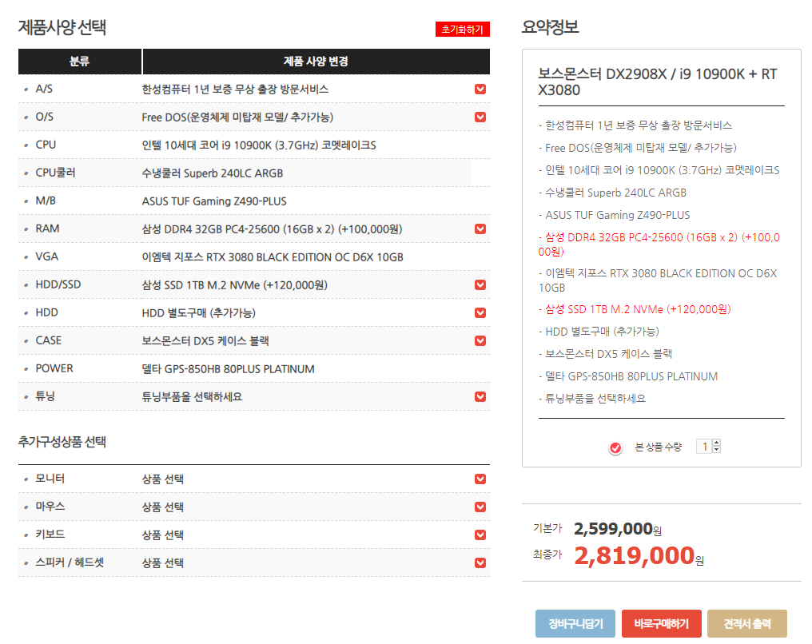Click the product quantity input field
The image size is (812, 644).
click(x=704, y=446)
